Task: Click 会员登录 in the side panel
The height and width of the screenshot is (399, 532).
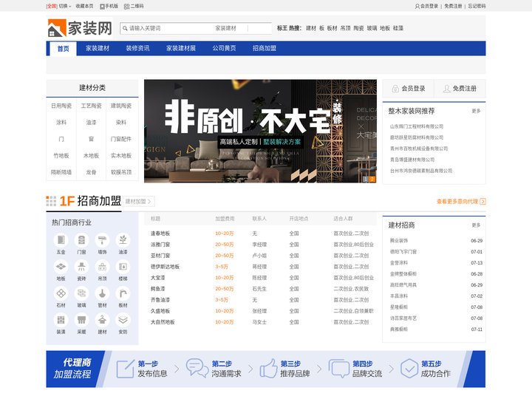Action: pos(409,89)
